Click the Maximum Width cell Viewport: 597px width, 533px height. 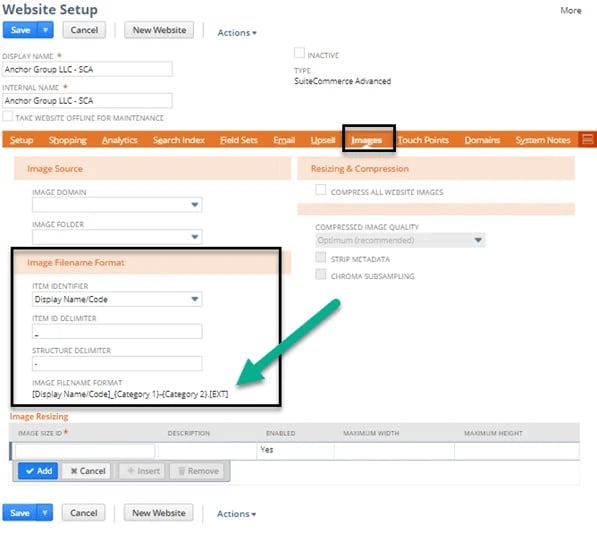pos(394,452)
